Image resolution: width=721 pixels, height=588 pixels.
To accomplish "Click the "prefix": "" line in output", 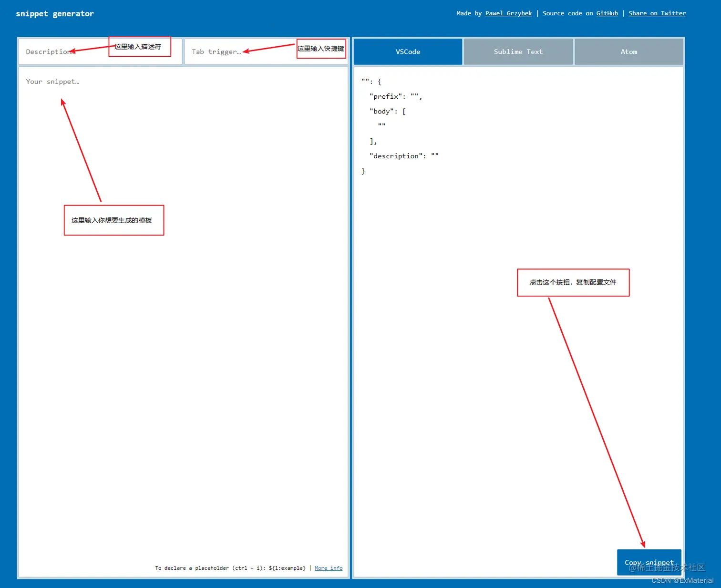I will click(x=396, y=96).
